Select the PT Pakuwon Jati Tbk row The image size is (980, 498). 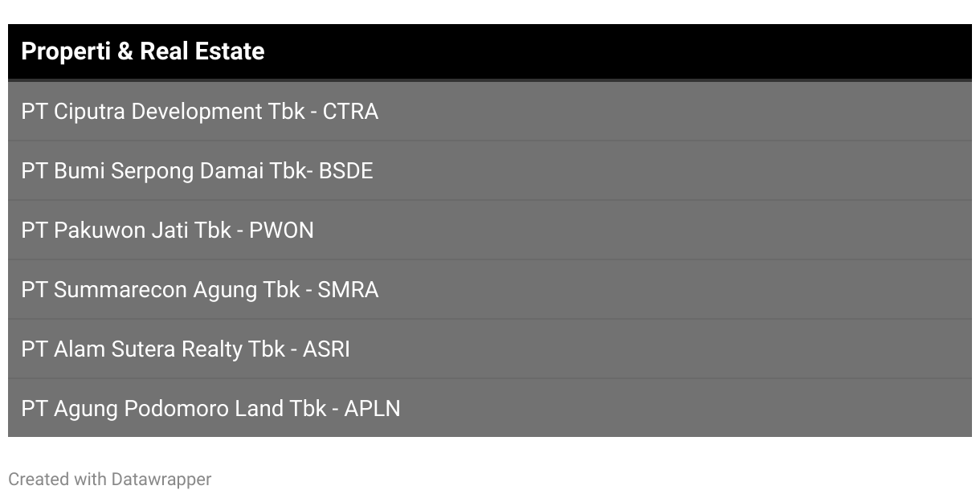point(490,230)
